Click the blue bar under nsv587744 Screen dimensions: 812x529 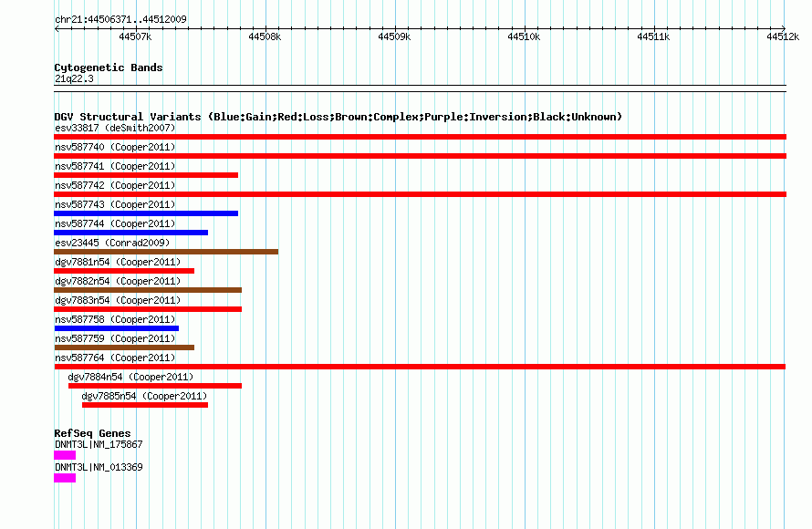tap(131, 233)
